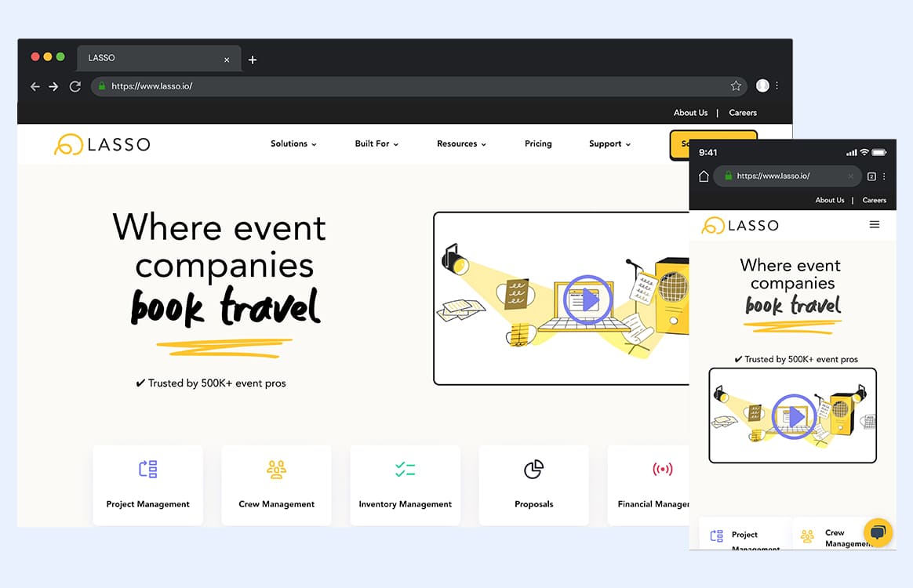Click the mobile browser address bar
This screenshot has height=588, width=913.
(788, 176)
